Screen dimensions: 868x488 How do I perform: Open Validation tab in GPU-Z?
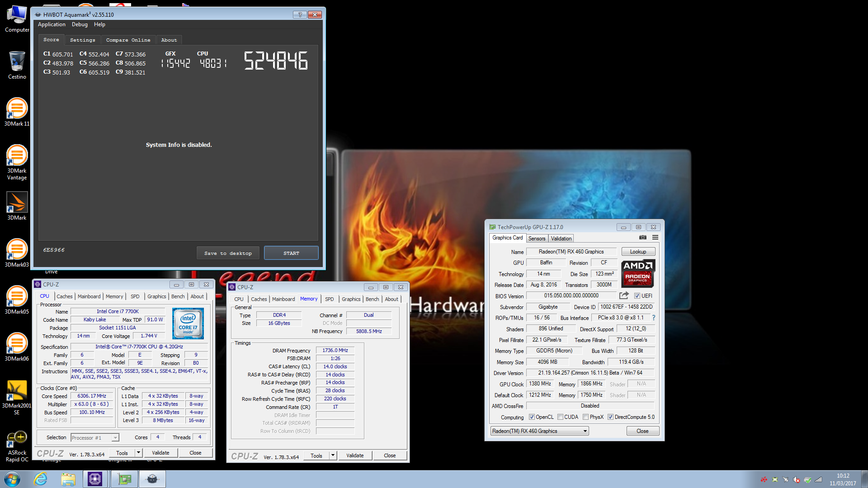pos(561,238)
